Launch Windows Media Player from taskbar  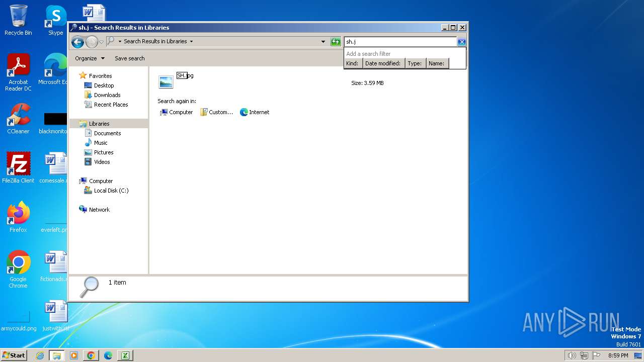(74, 355)
